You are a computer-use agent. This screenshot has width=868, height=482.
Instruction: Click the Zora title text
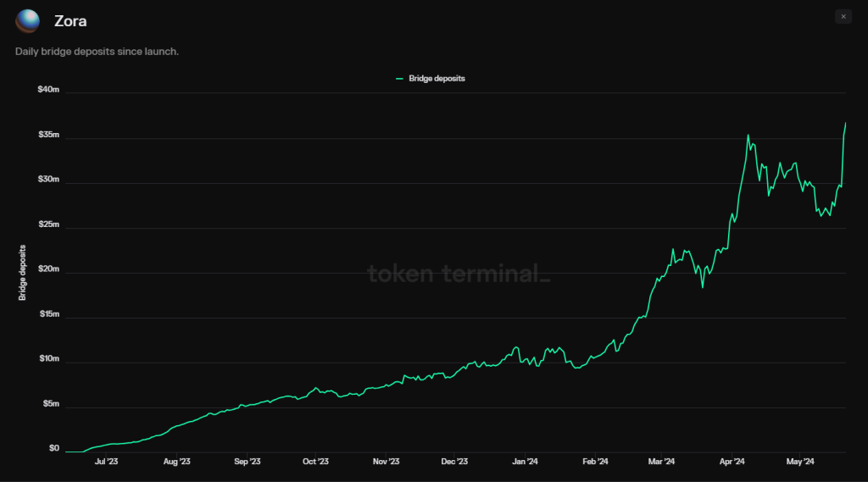(x=70, y=22)
